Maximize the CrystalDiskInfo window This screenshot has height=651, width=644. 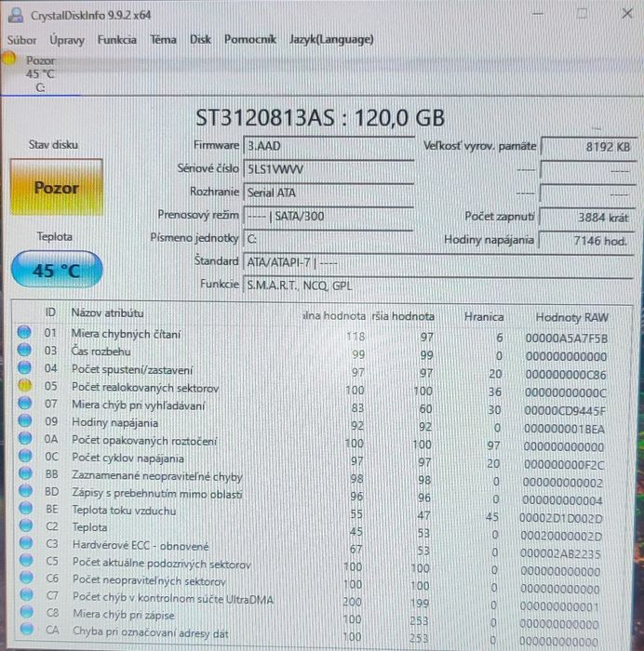[x=582, y=14]
